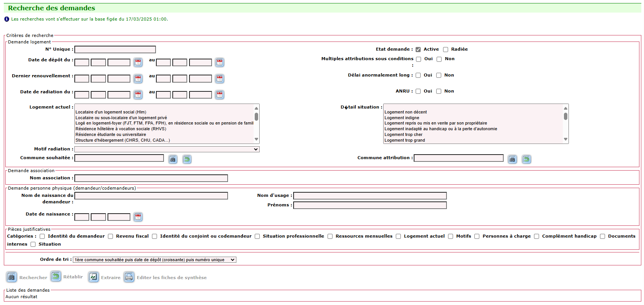
Task: Tick the Documents internes checkbox
Action: pos(602,236)
